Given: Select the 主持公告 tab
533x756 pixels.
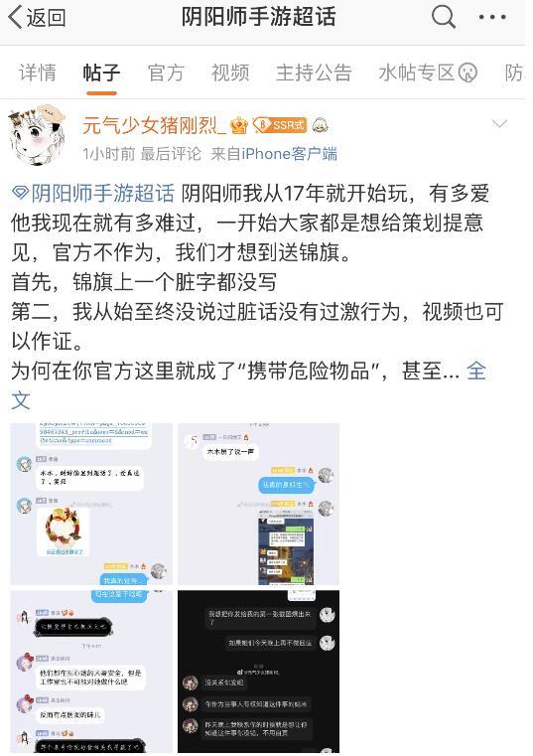Looking at the screenshot, I should 314,73.
